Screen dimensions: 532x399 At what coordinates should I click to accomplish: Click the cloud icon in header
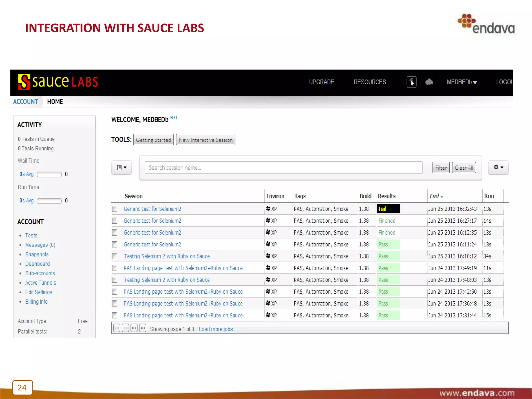click(429, 82)
